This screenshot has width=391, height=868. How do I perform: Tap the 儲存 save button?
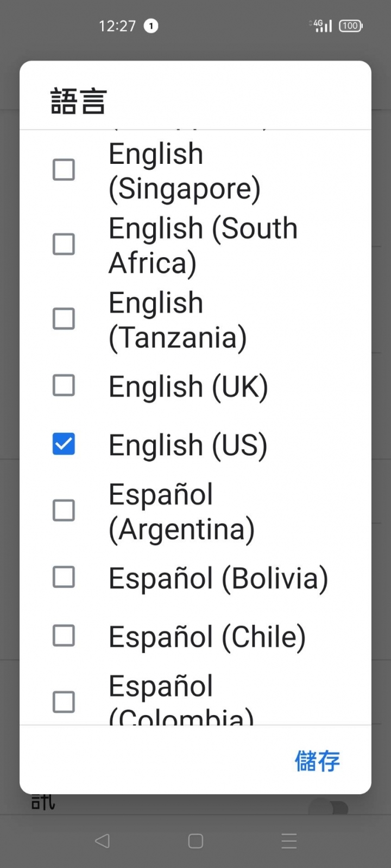(x=317, y=761)
